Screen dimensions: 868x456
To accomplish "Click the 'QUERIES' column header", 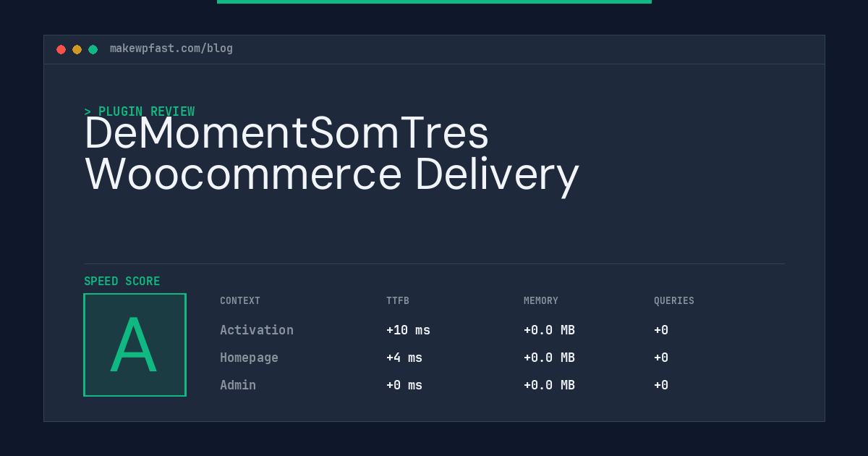I will [674, 301].
